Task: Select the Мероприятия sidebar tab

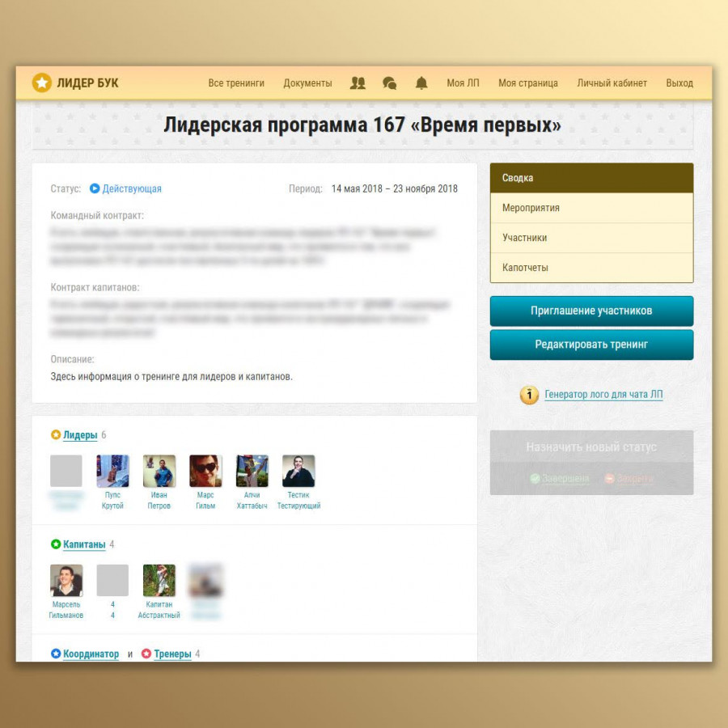Action: [531, 208]
